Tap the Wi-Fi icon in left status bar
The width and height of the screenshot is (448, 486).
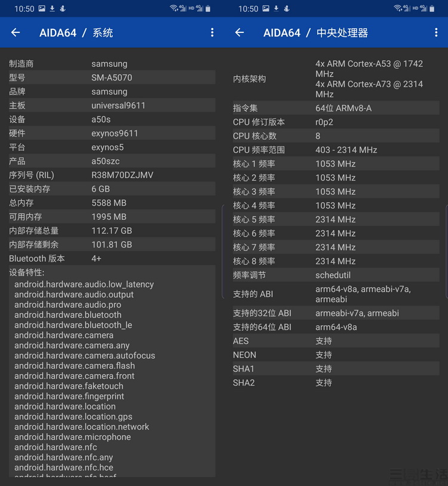(x=174, y=8)
